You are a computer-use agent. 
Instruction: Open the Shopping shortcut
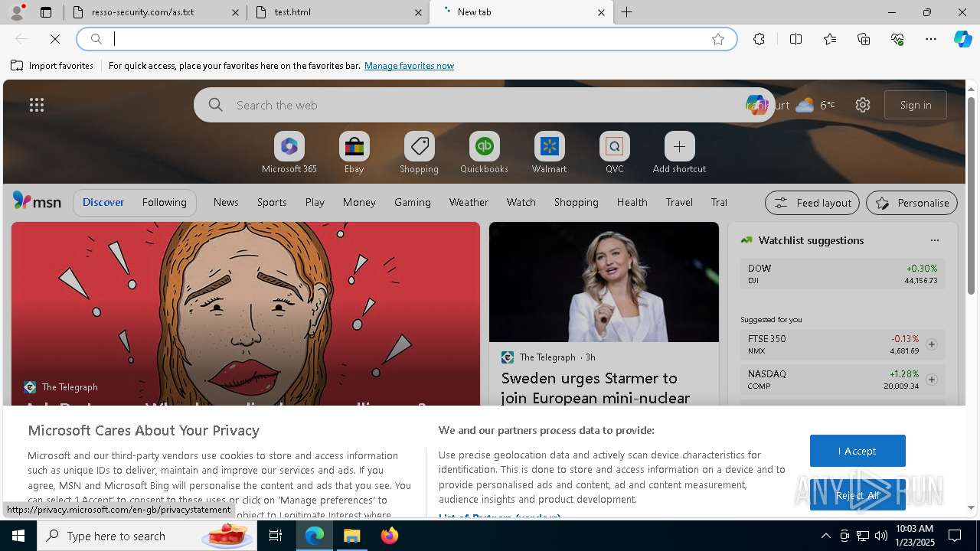(x=419, y=152)
